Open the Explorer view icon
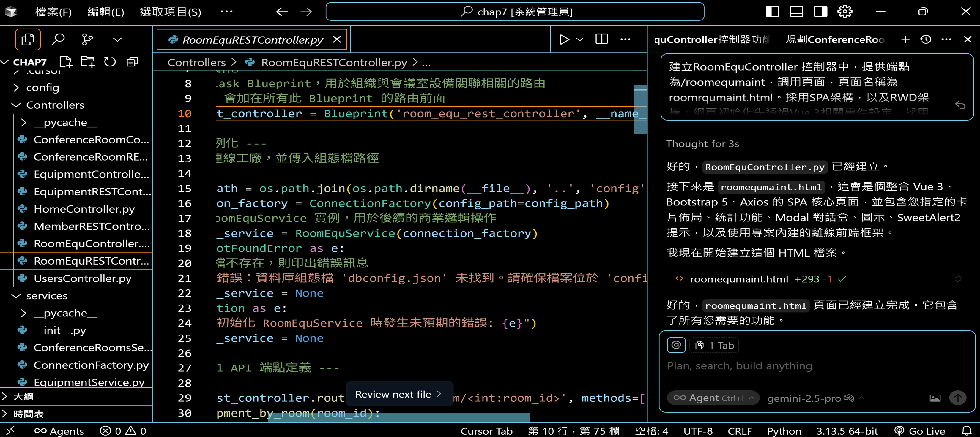 (x=28, y=39)
